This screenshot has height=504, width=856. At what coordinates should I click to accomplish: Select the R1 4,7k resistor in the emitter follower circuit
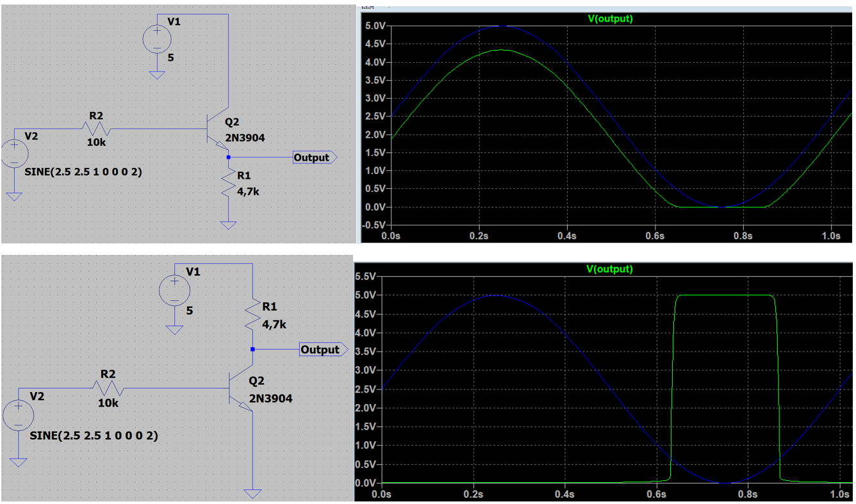tap(229, 183)
